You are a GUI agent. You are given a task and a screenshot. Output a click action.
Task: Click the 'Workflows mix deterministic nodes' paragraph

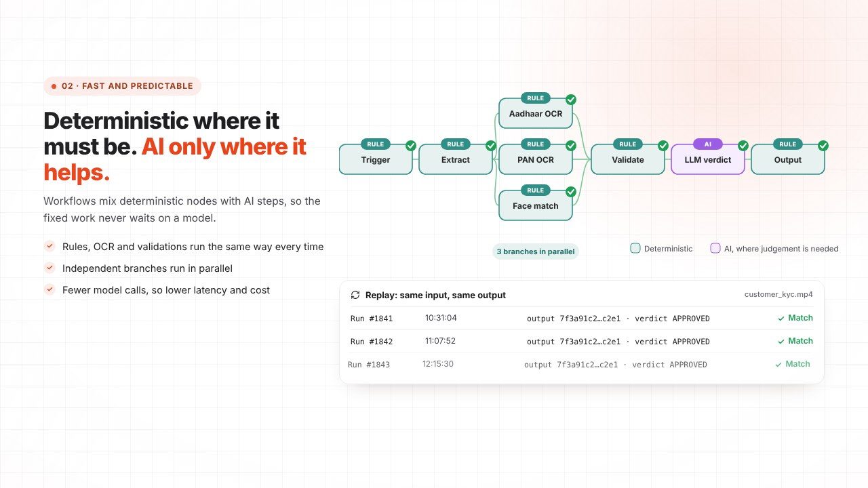click(182, 210)
